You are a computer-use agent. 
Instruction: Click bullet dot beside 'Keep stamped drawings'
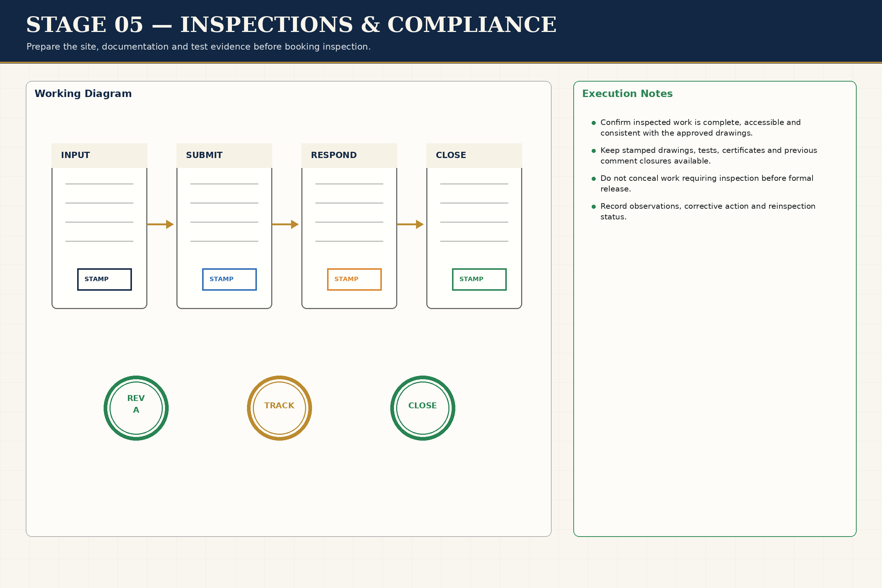(594, 151)
